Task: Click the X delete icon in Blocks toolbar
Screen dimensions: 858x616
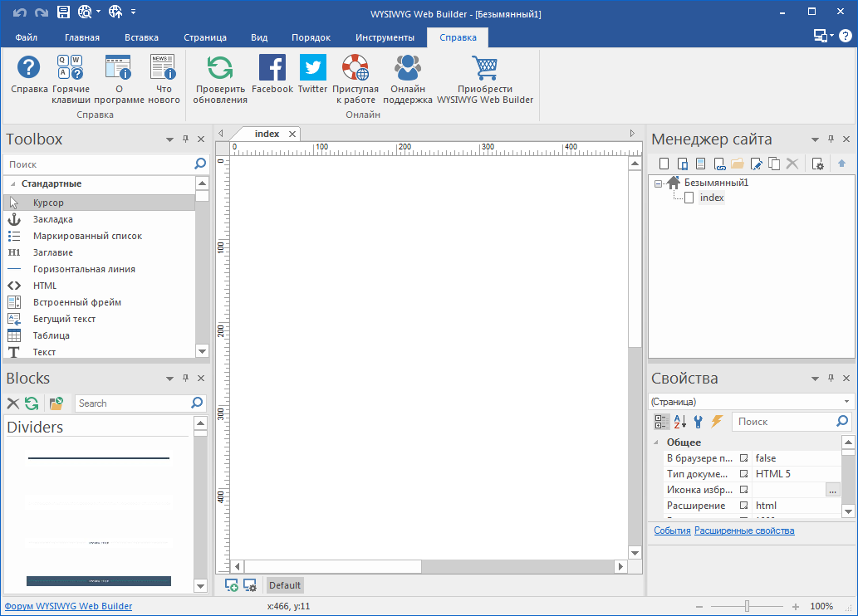Action: coord(13,403)
